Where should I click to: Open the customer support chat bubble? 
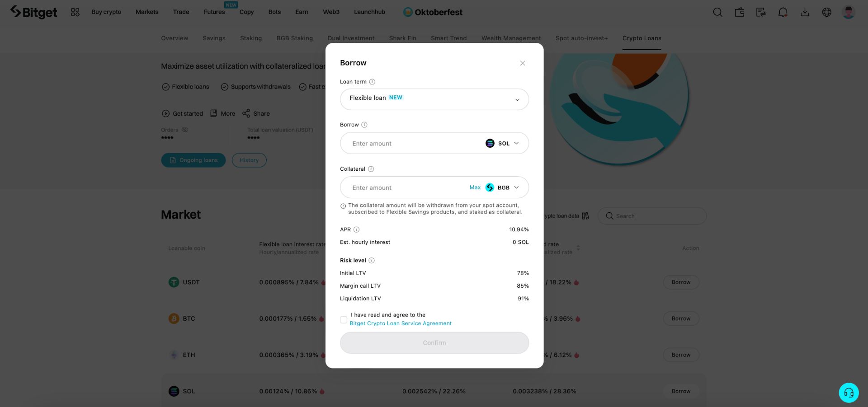[x=849, y=393]
